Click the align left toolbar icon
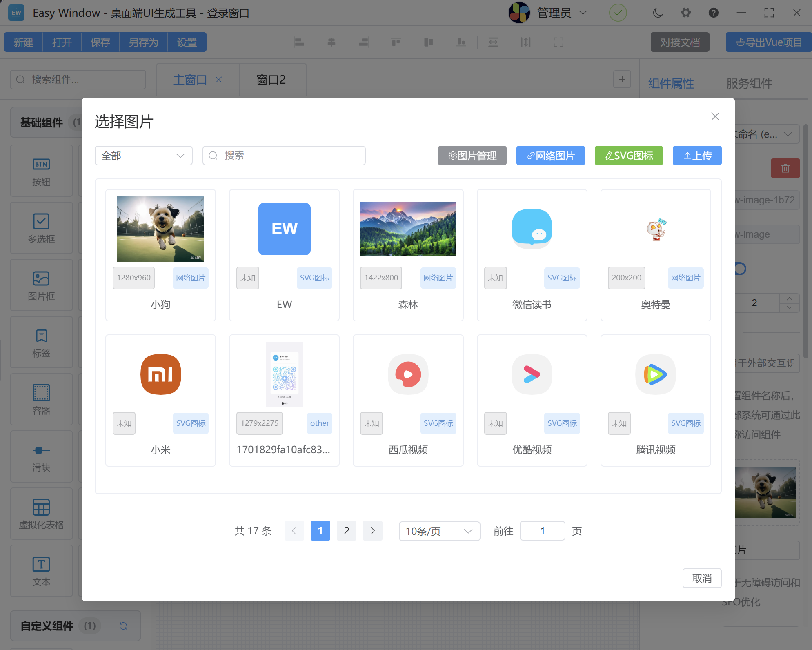 point(299,42)
